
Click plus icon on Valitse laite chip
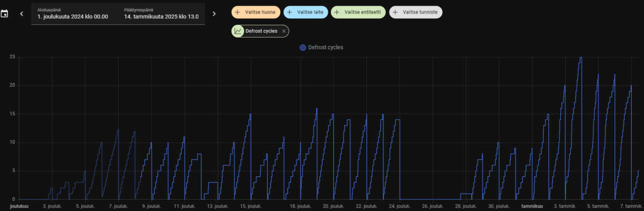289,12
